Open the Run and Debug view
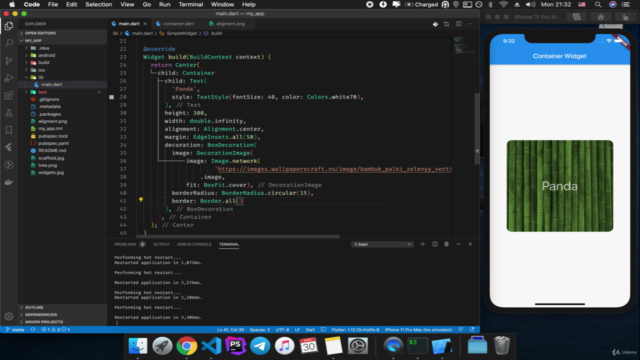 9,78
